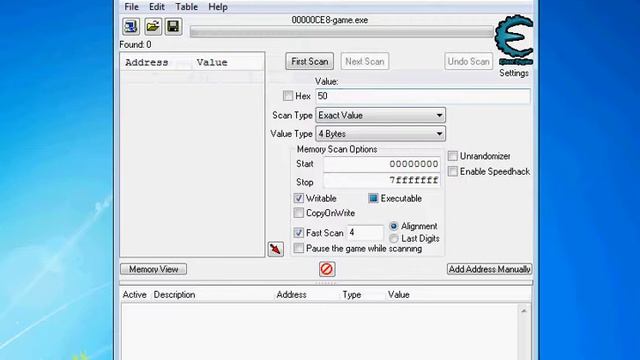Open Settings below the logo
The width and height of the screenshot is (640, 360).
tap(514, 73)
